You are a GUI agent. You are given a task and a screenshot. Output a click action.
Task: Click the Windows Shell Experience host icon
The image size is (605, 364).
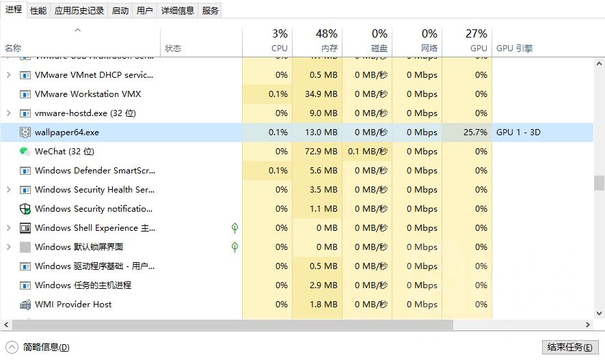tap(25, 228)
